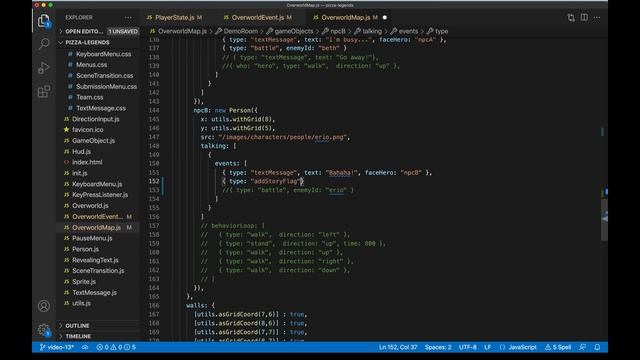
Task: Click the video-13 git branch indicator
Action: point(57,347)
